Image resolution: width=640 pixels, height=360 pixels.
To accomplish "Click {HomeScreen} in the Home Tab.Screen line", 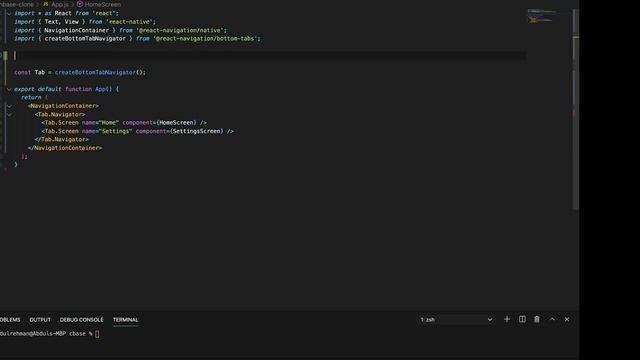I will pos(176,122).
